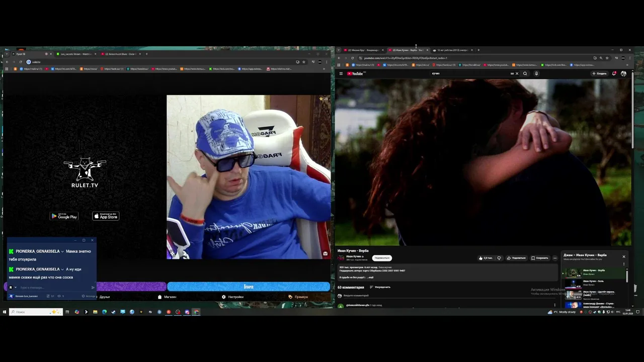
Task: Open the Chrome three-dot menu in the YouTube window
Action: (630, 58)
